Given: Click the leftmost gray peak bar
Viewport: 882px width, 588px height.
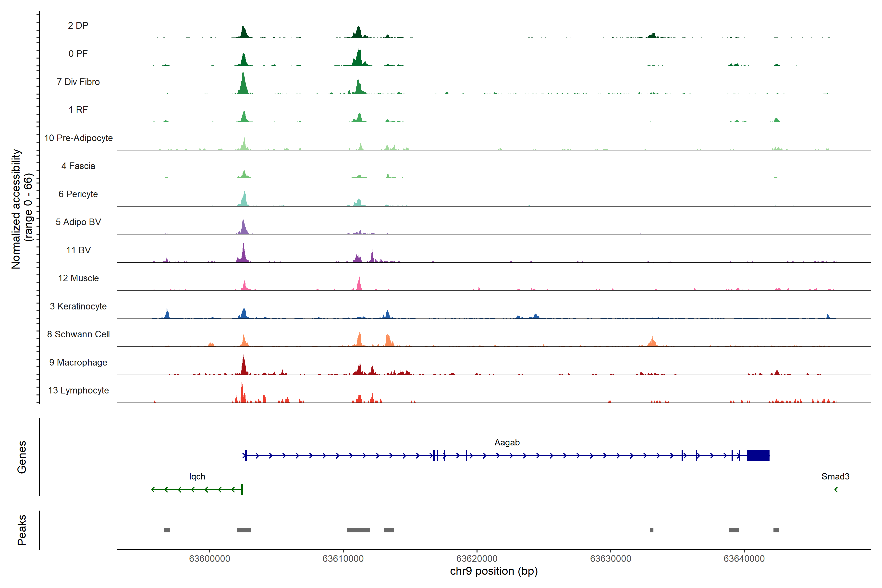Looking at the screenshot, I should [x=167, y=530].
